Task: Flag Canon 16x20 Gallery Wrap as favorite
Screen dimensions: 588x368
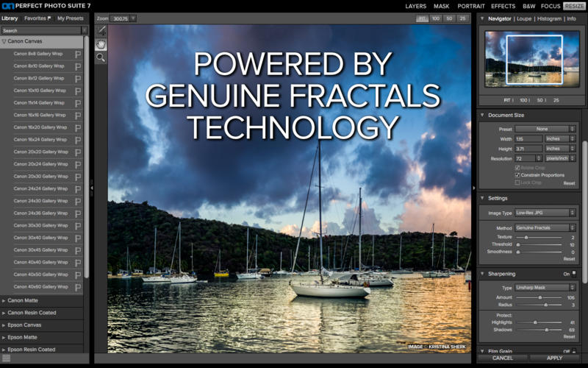Action: pyautogui.click(x=78, y=127)
